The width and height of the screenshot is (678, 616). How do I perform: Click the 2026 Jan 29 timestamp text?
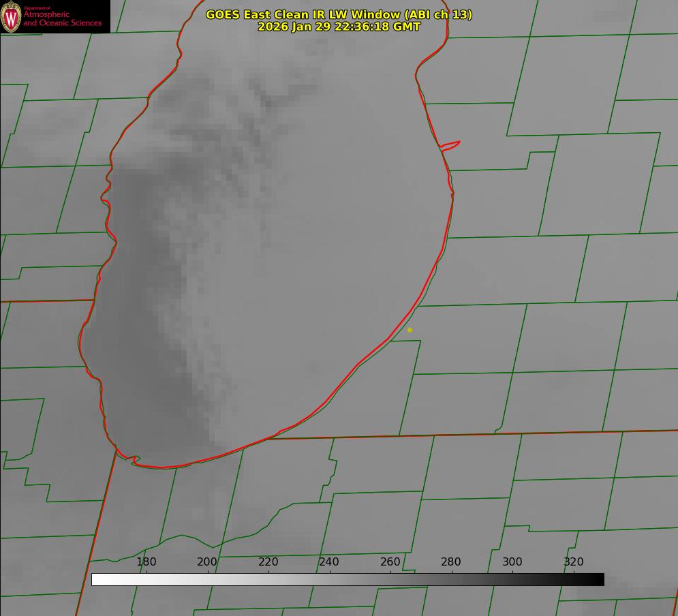tap(339, 27)
